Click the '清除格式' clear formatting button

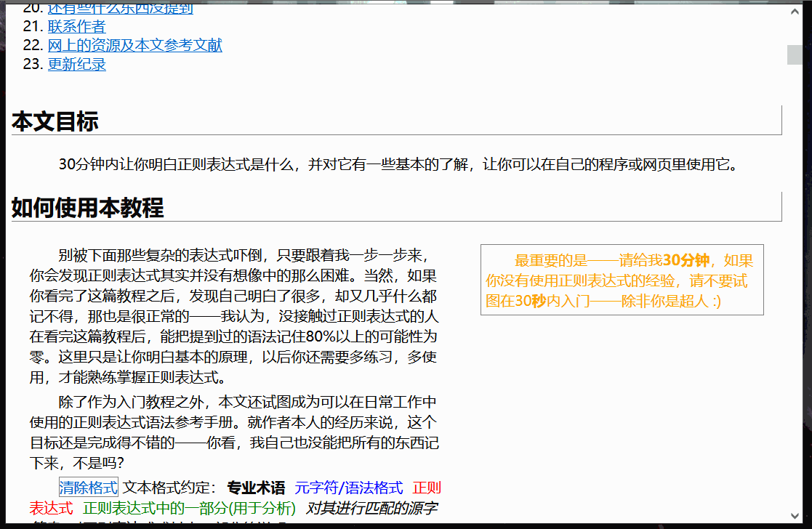[x=87, y=487]
